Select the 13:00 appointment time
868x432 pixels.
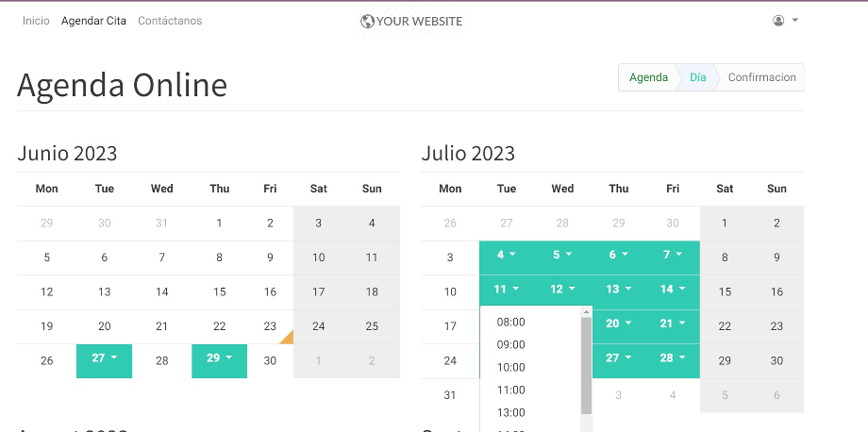click(510, 413)
